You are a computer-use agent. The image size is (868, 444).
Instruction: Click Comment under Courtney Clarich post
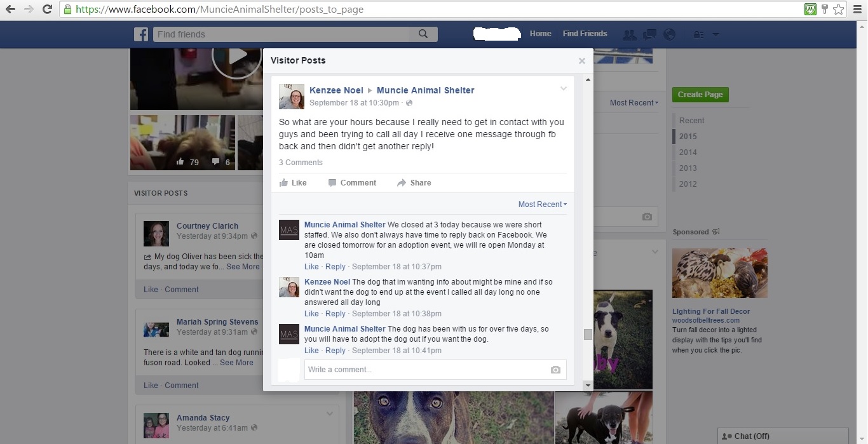tap(182, 290)
